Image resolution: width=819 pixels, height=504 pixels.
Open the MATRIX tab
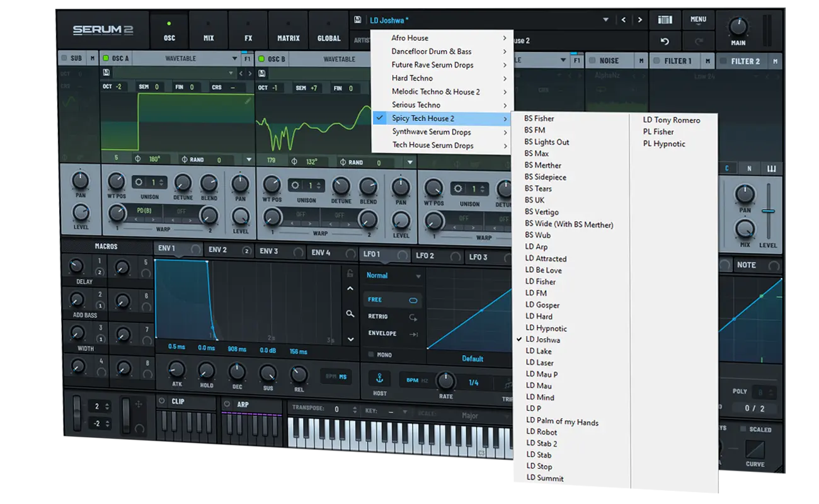289,30
